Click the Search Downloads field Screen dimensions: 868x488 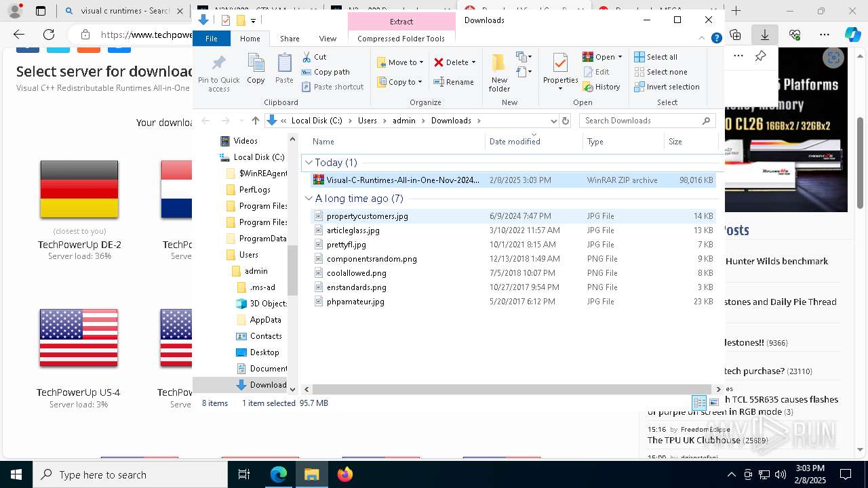pyautogui.click(x=647, y=121)
